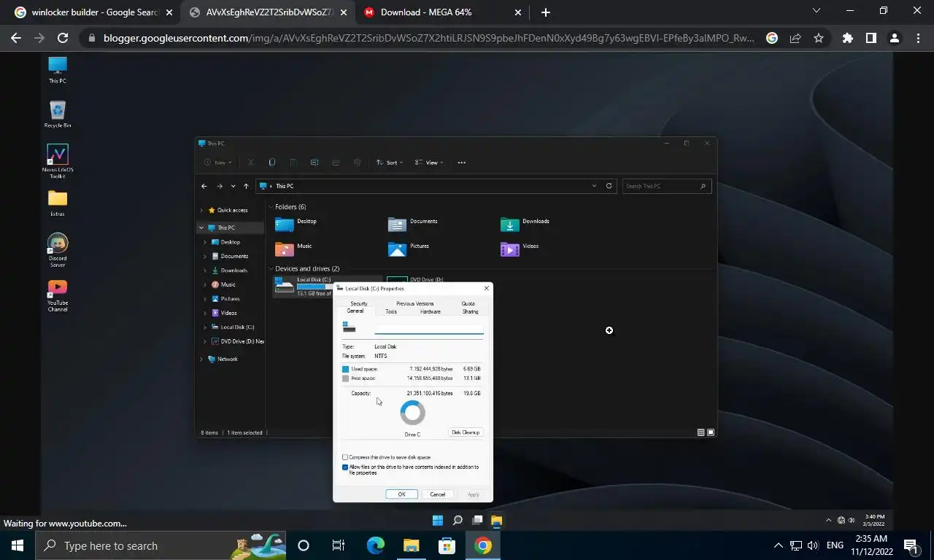Open the Chrome side panel
This screenshot has height=560, width=934.
tap(871, 38)
